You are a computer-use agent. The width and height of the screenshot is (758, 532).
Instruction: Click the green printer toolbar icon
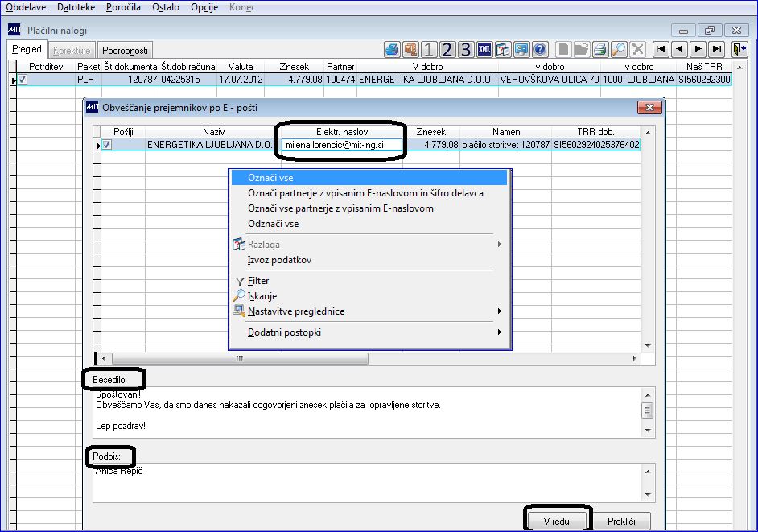tap(600, 49)
